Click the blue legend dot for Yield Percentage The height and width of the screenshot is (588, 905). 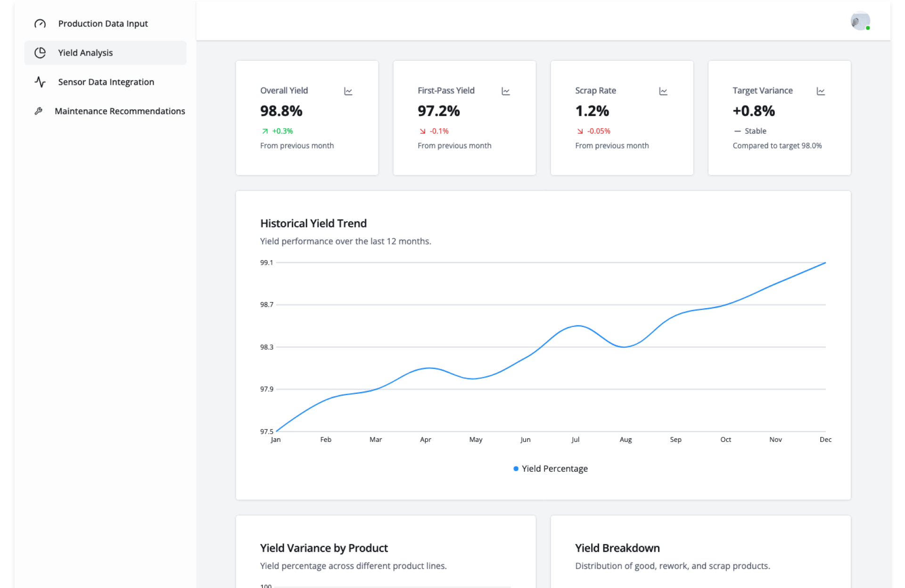516,469
